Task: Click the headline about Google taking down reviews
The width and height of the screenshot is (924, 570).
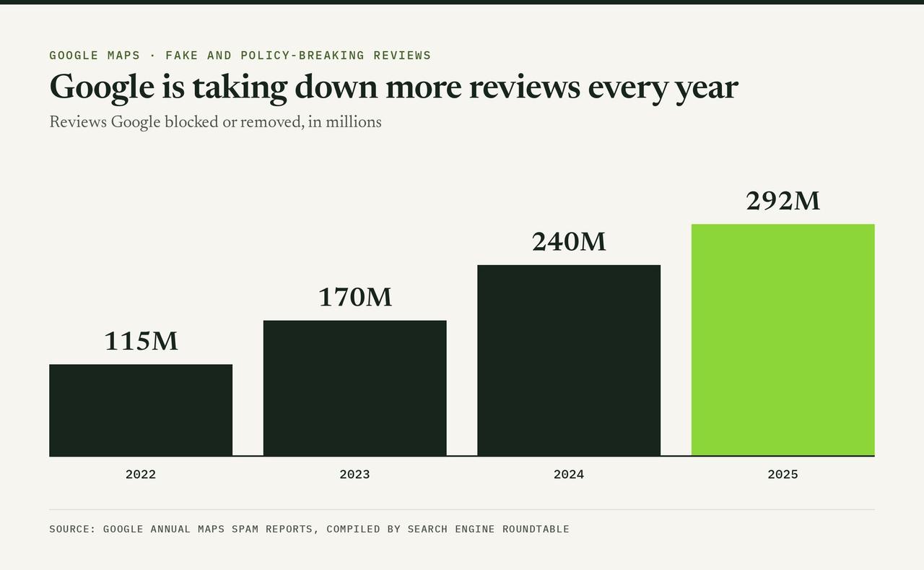Action: coord(393,87)
